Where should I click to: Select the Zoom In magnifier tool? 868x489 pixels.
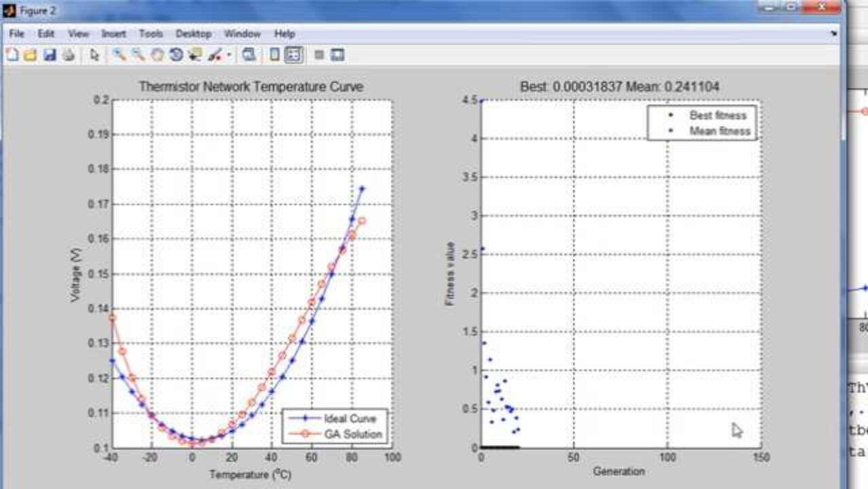(x=119, y=56)
